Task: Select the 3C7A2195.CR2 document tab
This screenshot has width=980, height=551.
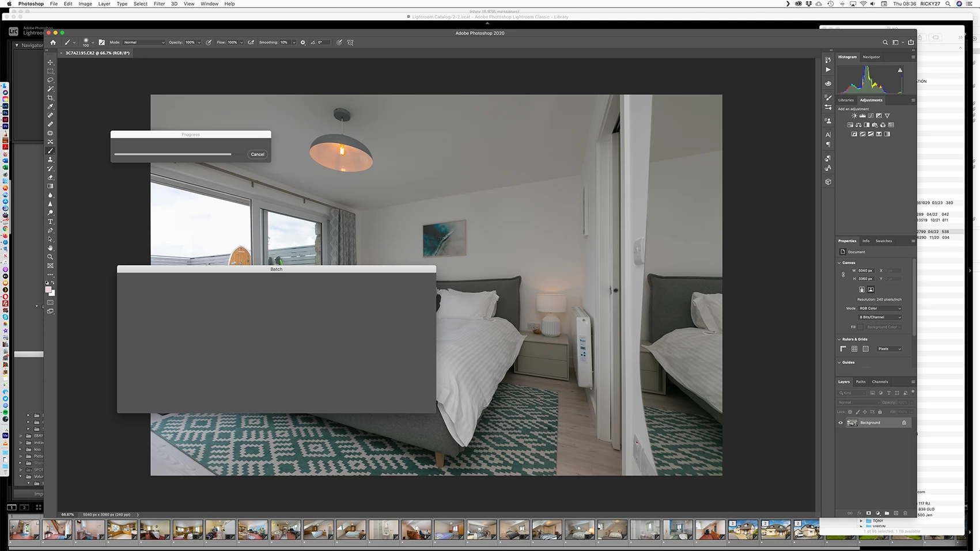Action: tap(97, 53)
